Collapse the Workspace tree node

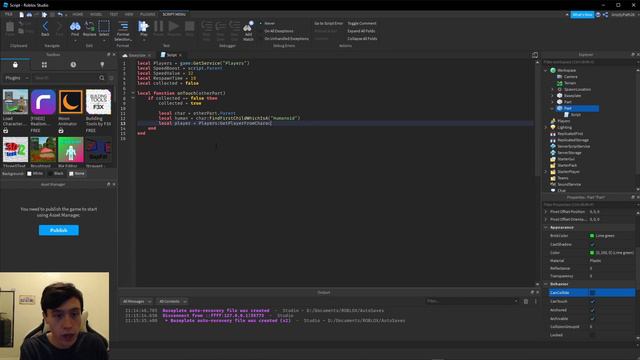coord(546,70)
